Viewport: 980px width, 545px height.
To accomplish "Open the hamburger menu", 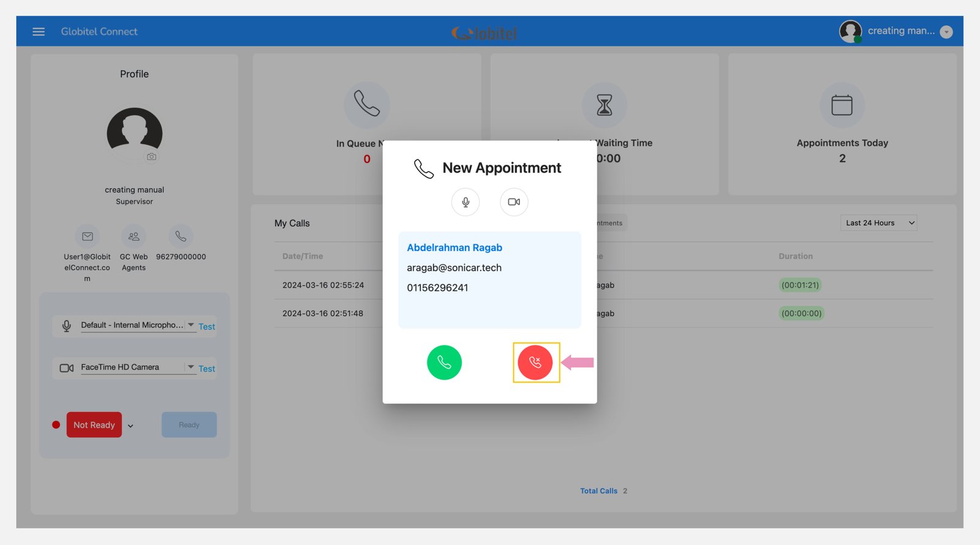I will click(39, 32).
